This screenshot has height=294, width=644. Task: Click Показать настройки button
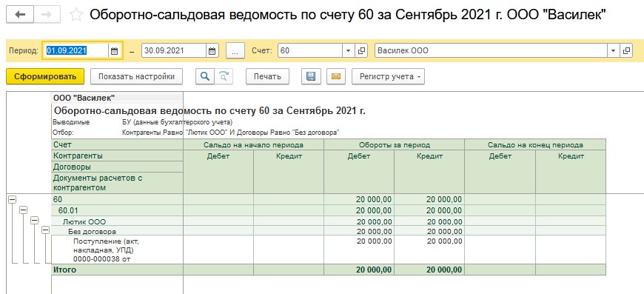(136, 76)
